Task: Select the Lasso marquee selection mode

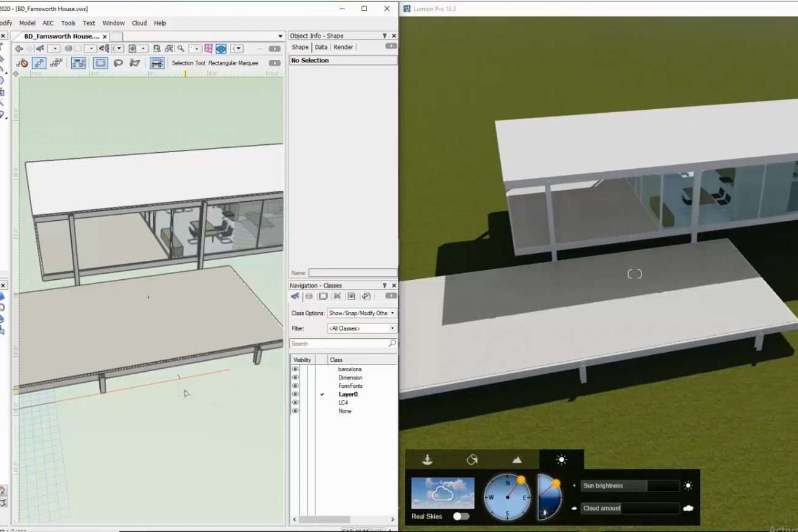Action: click(118, 63)
